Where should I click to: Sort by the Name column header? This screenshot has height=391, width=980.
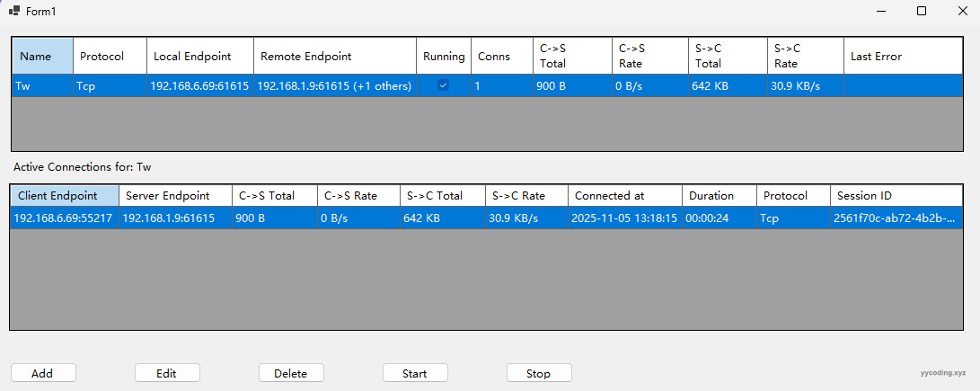[42, 56]
